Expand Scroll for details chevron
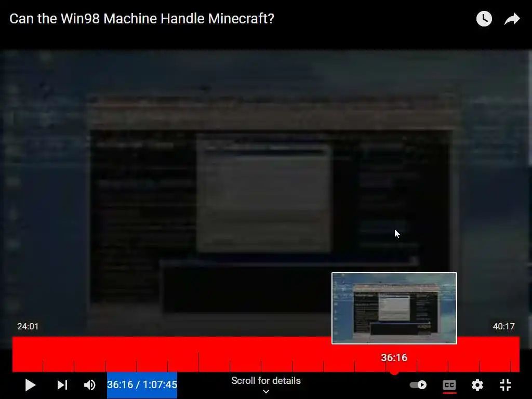The image size is (532, 399). tap(266, 392)
